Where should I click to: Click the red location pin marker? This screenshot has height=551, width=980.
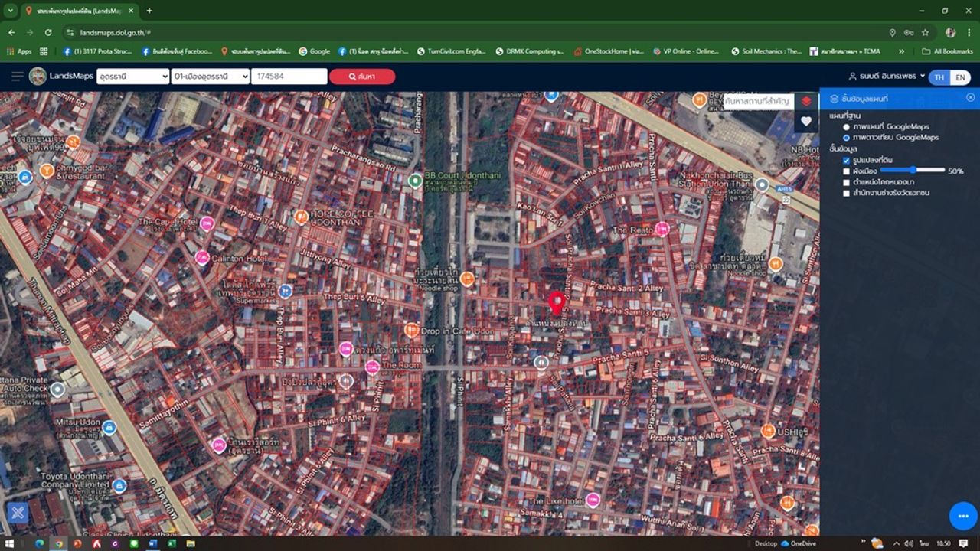(x=557, y=303)
